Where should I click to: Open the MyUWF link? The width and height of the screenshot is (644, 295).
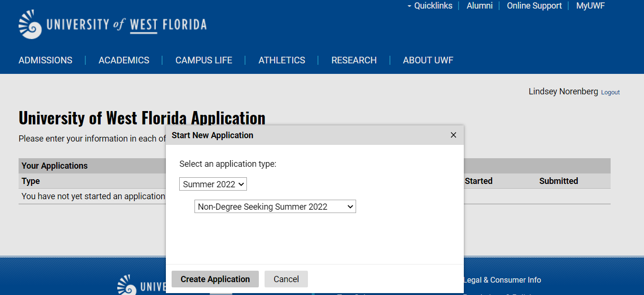point(590,6)
